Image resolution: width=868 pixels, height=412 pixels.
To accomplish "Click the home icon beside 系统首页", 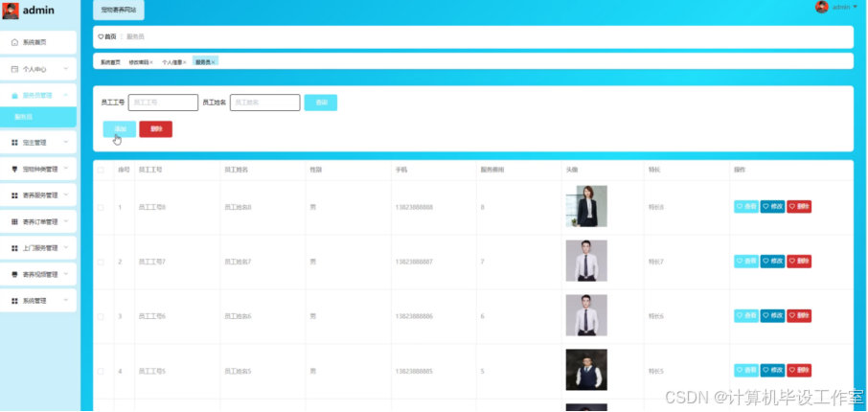I will [x=15, y=42].
